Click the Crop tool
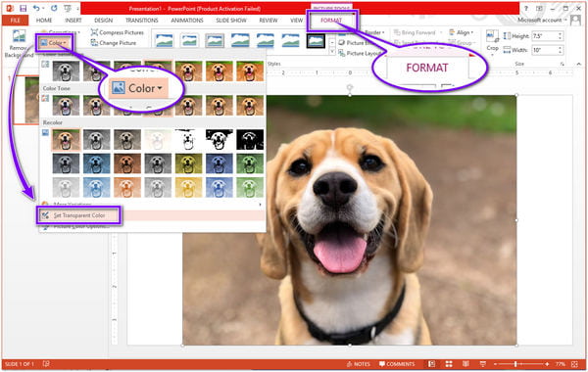Image resolution: width=588 pixels, height=372 pixels. 492,43
